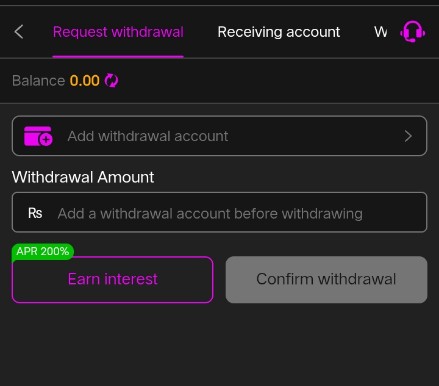
Task: Expand Add withdrawal account chevron
Action: (408, 136)
